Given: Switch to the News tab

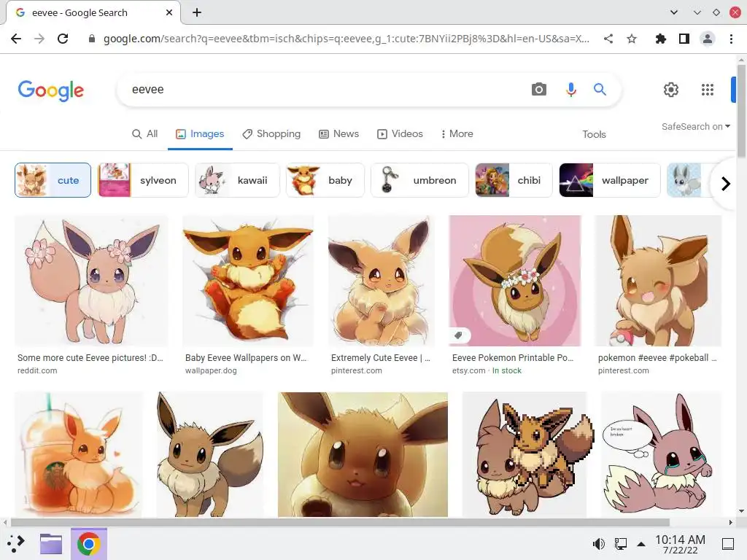Looking at the screenshot, I should pos(338,134).
